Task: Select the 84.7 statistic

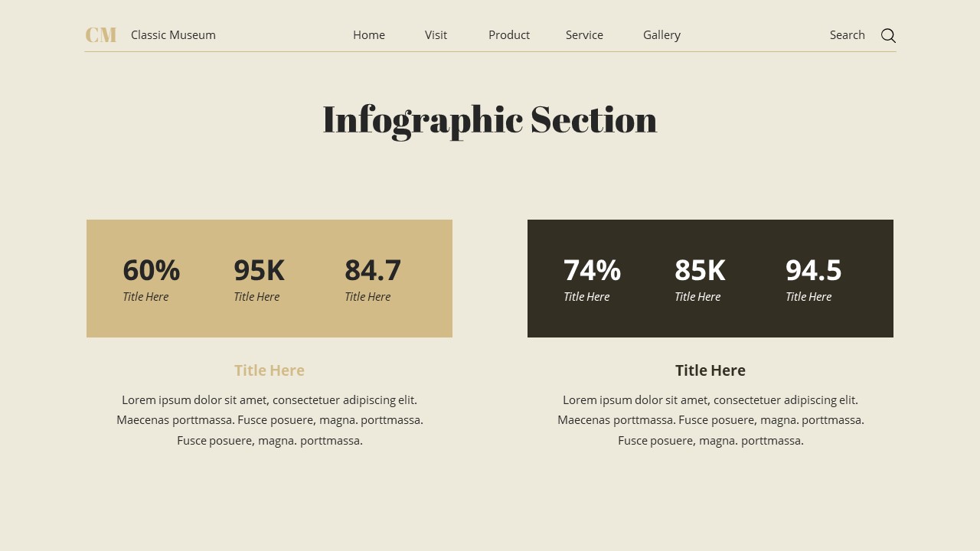Action: [x=373, y=269]
